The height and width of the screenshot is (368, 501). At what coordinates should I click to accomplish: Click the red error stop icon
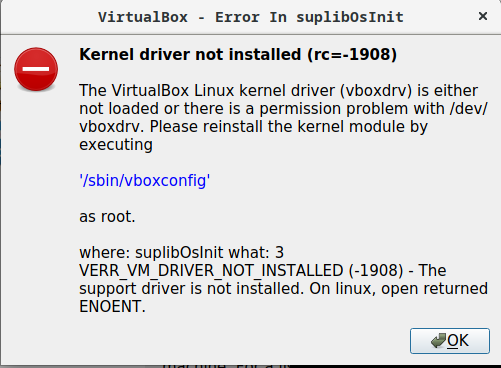coord(36,69)
